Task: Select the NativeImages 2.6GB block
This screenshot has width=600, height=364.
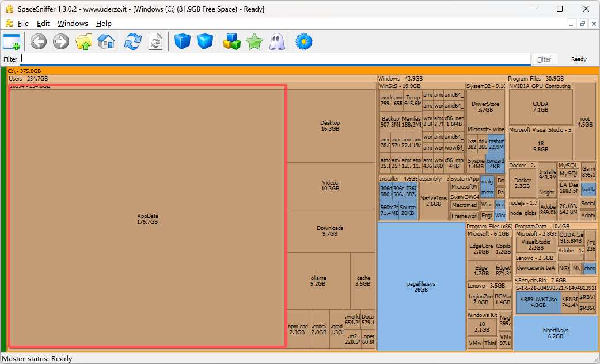Action: coord(434,201)
